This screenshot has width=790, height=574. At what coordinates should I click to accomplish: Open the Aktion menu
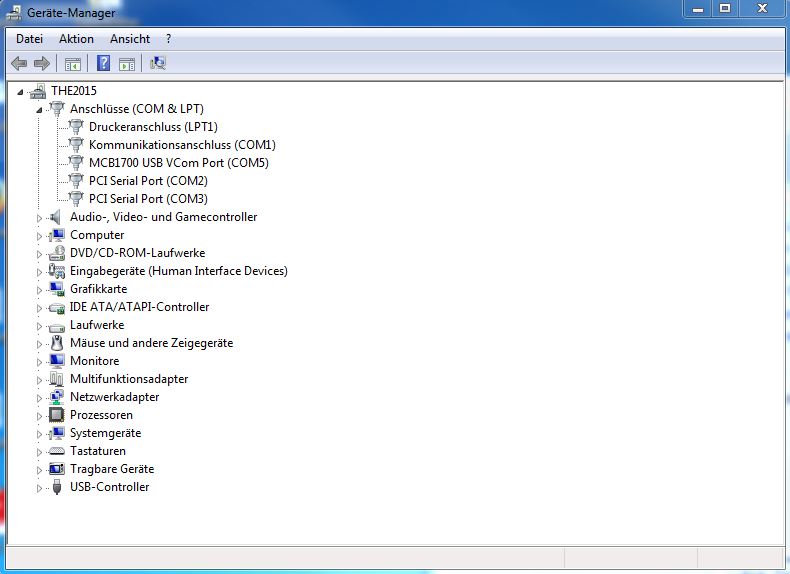click(x=76, y=39)
